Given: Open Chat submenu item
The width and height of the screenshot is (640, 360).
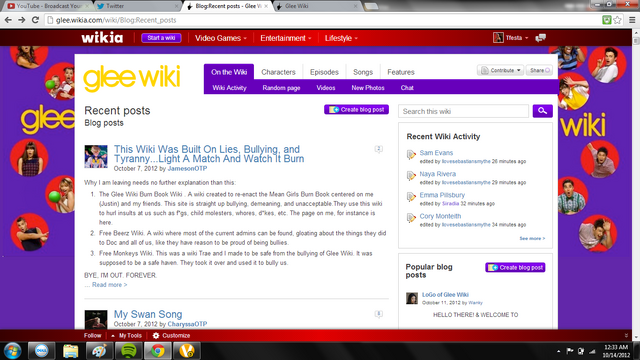Looking at the screenshot, I should [407, 88].
